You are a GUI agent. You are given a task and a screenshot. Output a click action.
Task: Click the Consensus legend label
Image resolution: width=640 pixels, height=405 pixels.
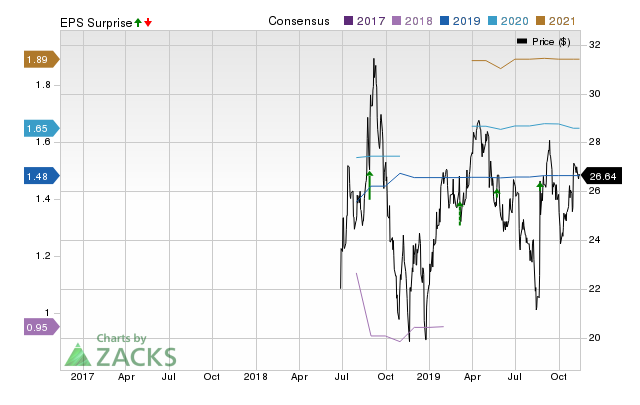pyautogui.click(x=299, y=21)
